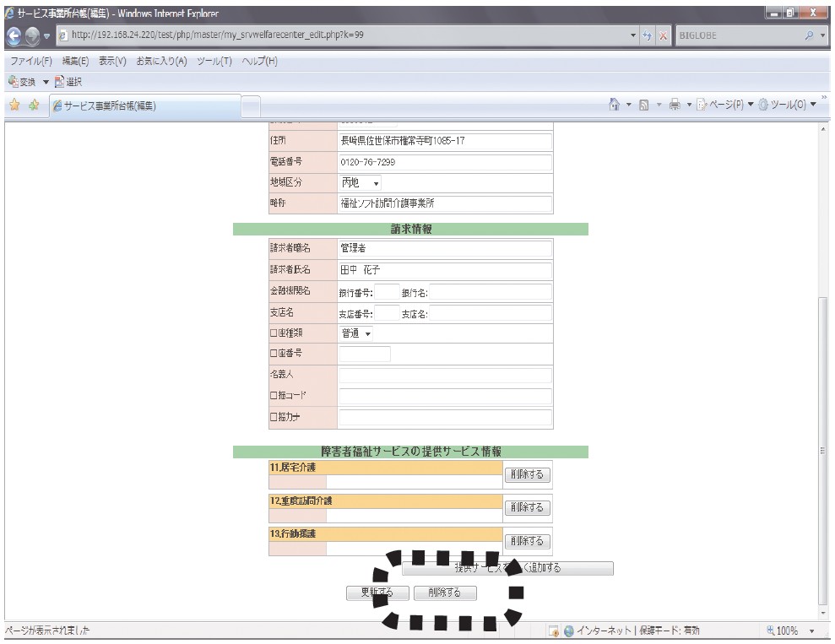Add to Favorites with the star-plus icon

coord(34,105)
